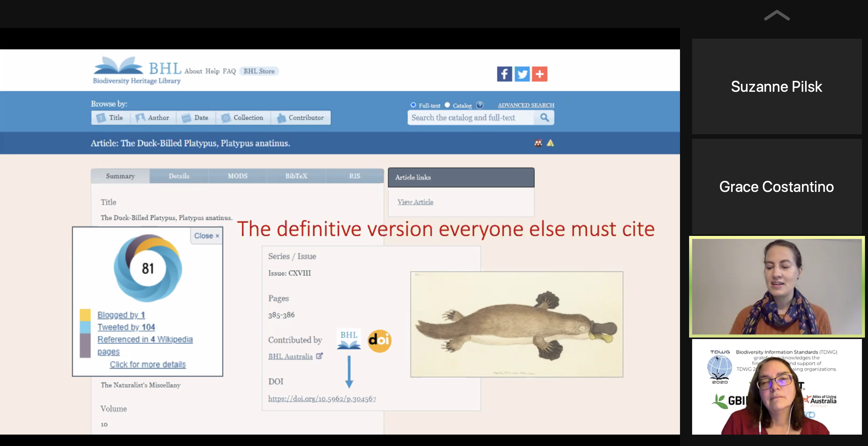
Task: Browse by Contributor
Action: tap(301, 118)
